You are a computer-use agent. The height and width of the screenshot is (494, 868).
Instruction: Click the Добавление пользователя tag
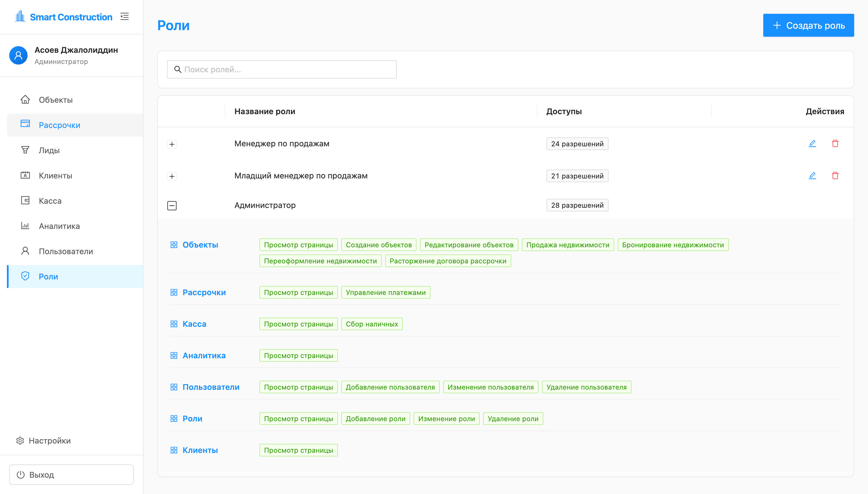(x=390, y=387)
